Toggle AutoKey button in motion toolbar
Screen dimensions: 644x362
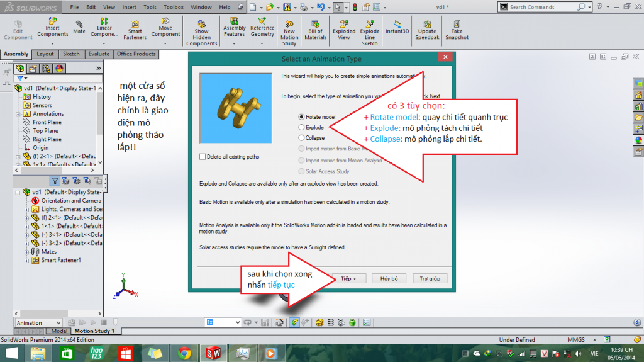point(294,322)
